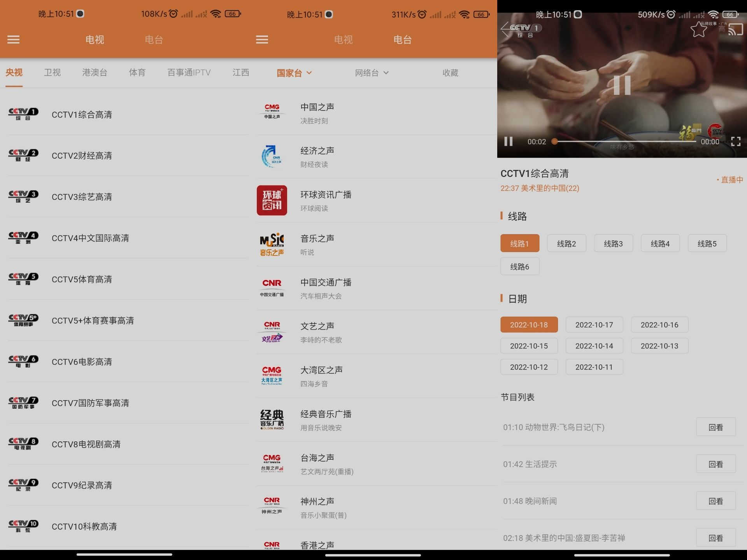
Task: Select 百事通IPTV category tab
Action: (x=189, y=72)
